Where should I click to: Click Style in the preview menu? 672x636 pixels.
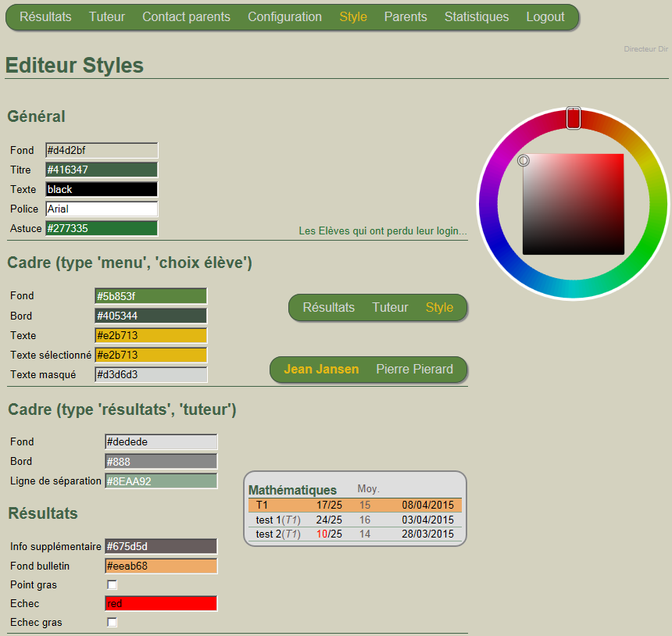(x=439, y=307)
